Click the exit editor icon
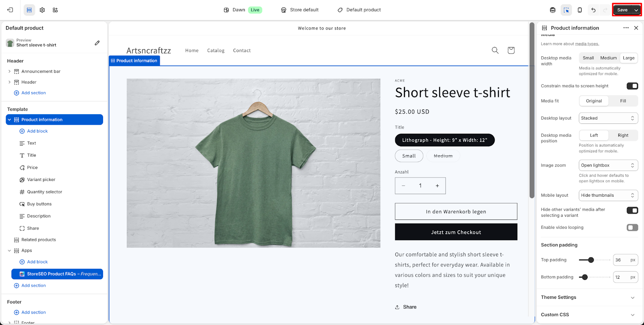The width and height of the screenshot is (644, 325). [10, 10]
